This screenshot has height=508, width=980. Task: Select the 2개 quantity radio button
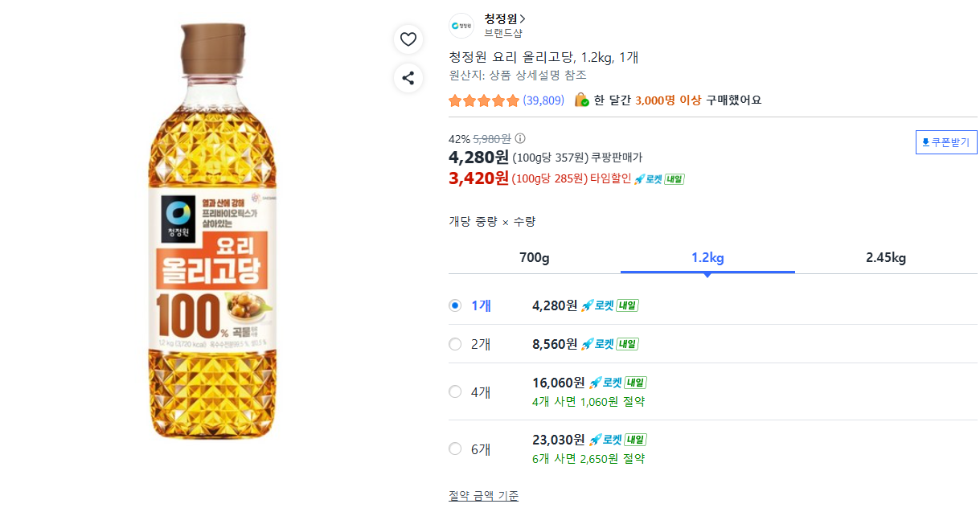pyautogui.click(x=455, y=344)
